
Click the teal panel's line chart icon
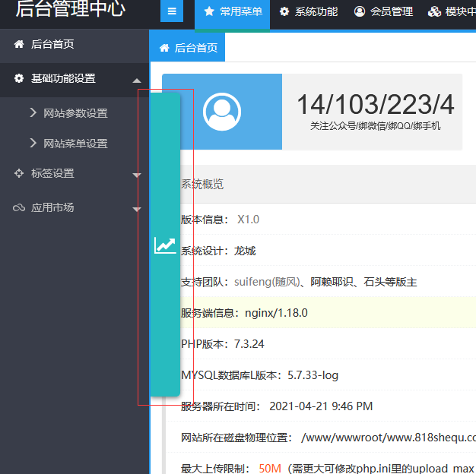[165, 245]
